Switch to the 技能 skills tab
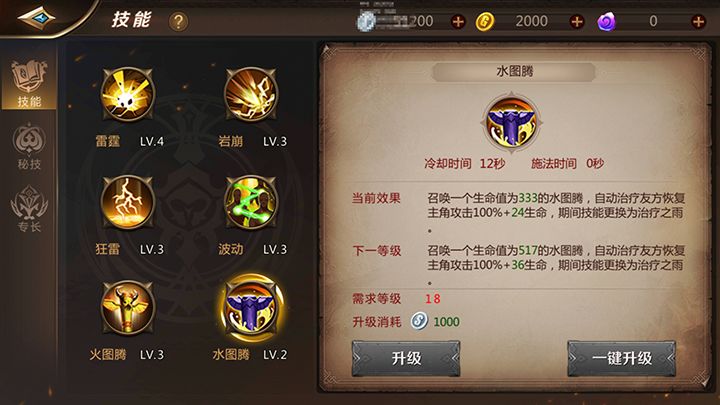 pos(29,84)
